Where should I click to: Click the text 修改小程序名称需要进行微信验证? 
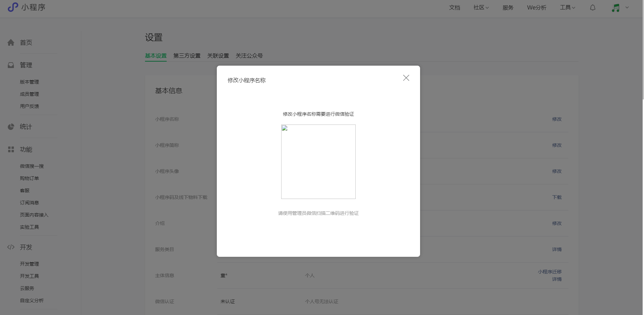point(318,114)
